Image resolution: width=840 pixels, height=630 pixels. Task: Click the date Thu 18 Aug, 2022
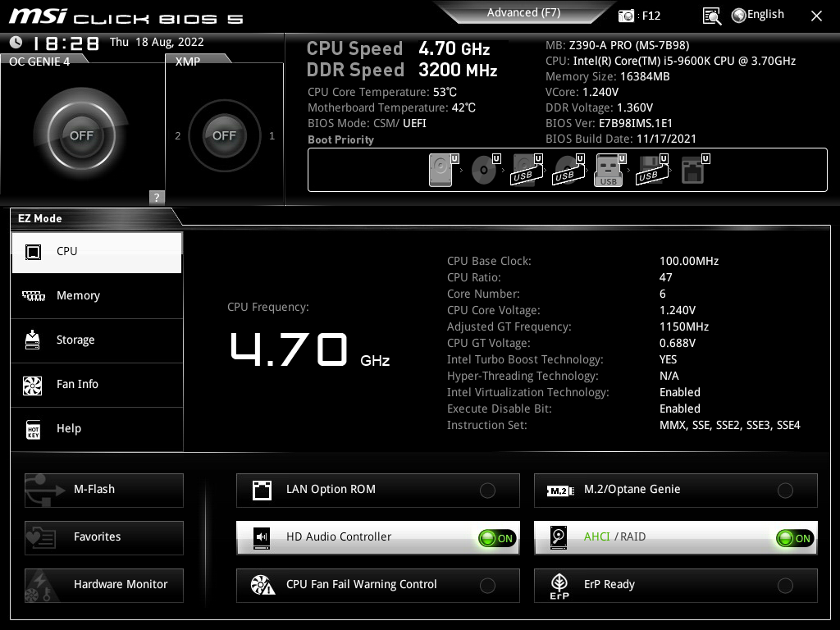point(157,43)
